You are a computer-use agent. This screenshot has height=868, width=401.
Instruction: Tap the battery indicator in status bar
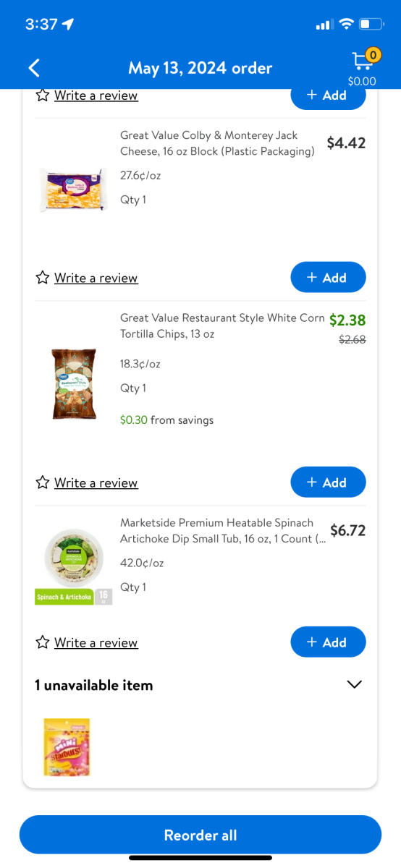[x=371, y=25]
